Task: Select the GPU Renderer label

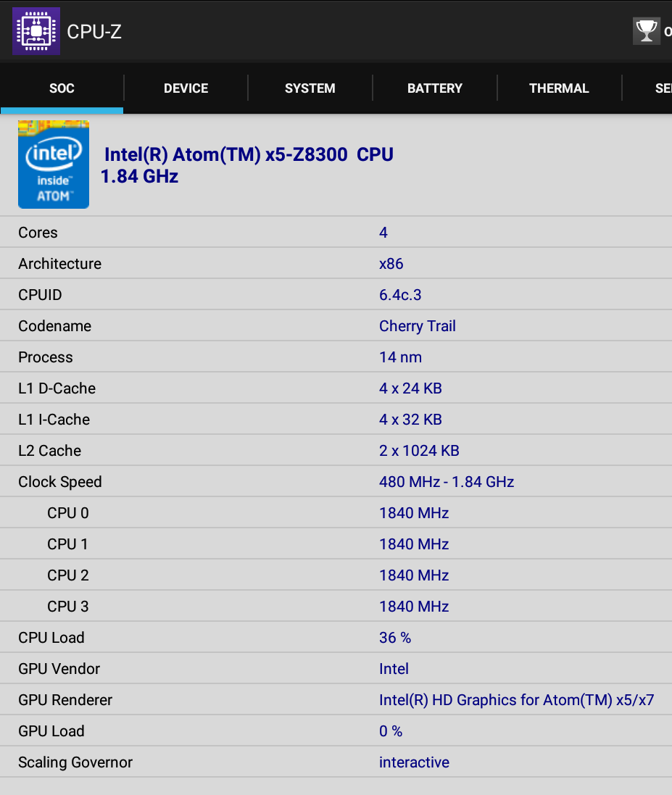Action: coord(65,700)
